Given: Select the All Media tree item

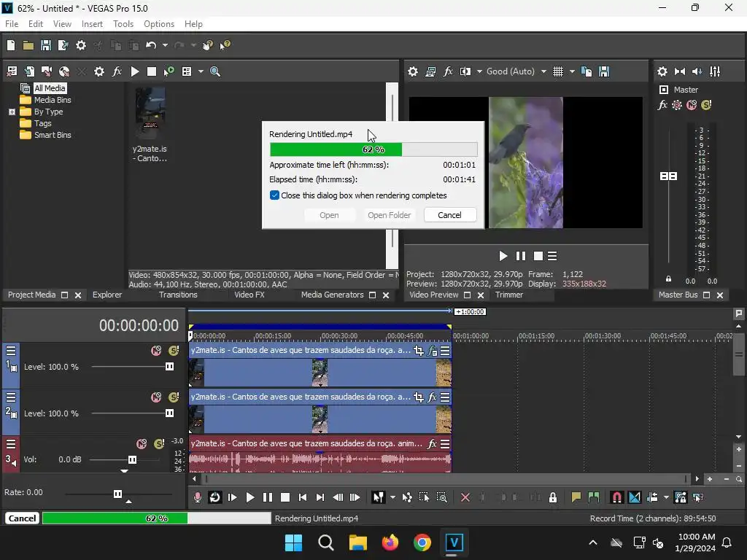Looking at the screenshot, I should click(x=50, y=88).
